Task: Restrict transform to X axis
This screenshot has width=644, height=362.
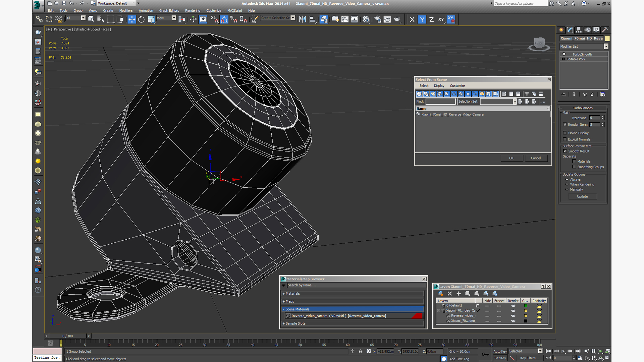Action: pyautogui.click(x=412, y=19)
